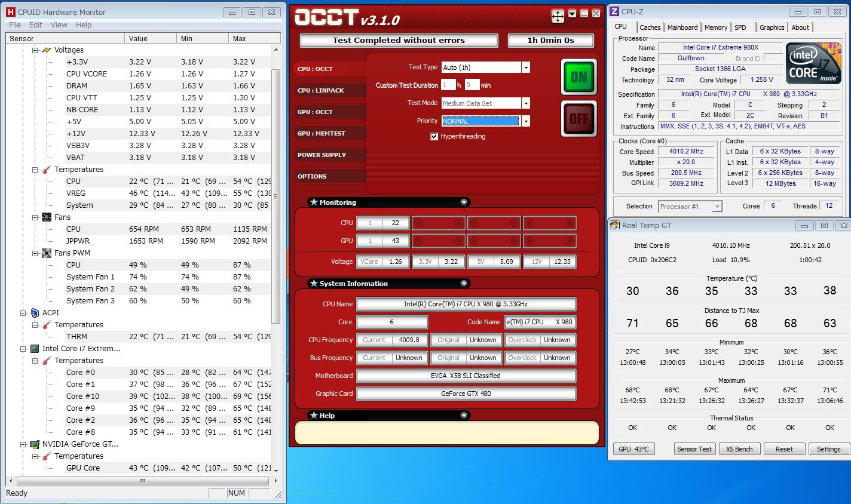Switch to the About tab in CPU-Z
851x504 pixels.
800,27
